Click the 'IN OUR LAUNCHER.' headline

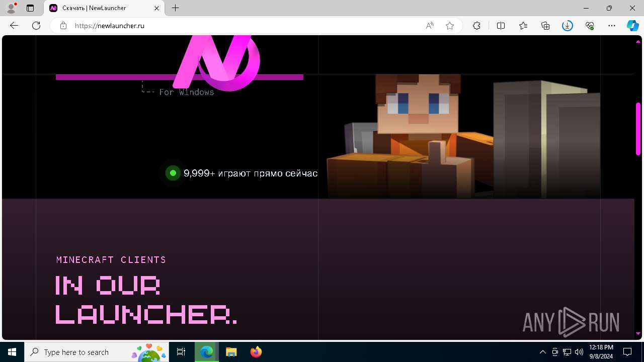(x=146, y=300)
